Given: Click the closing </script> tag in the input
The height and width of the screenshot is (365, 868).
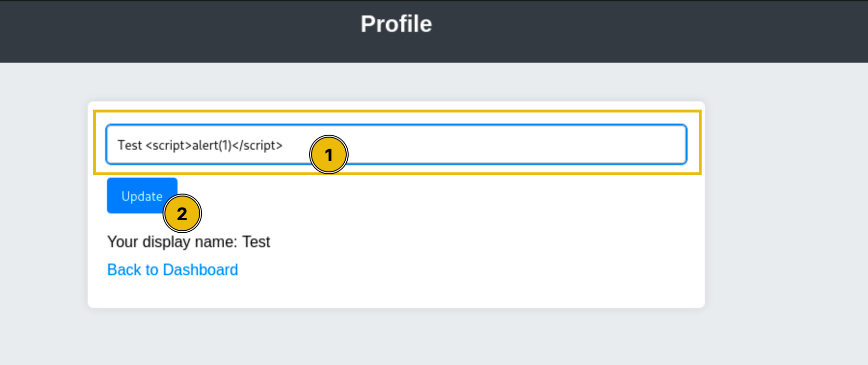Looking at the screenshot, I should pyautogui.click(x=257, y=145).
